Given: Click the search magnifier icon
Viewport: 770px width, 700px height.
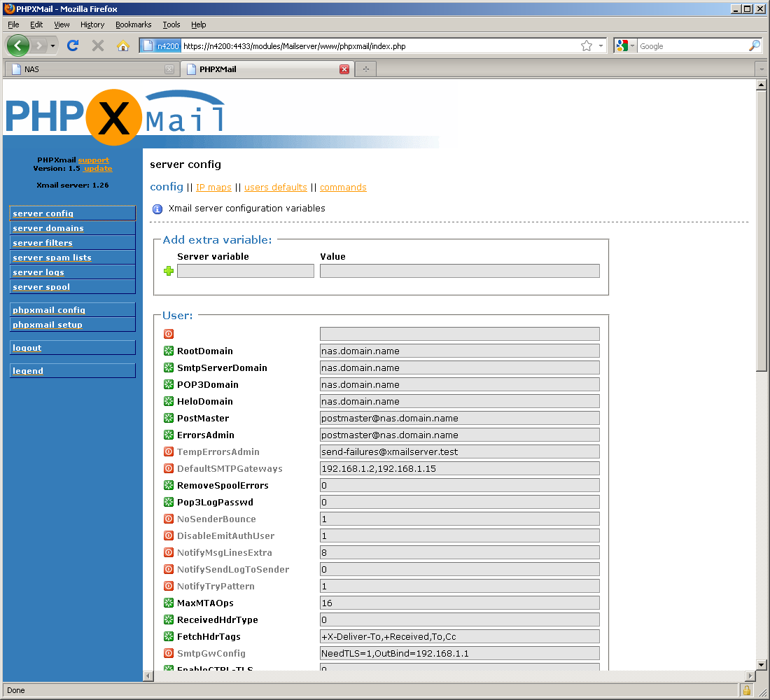Looking at the screenshot, I should 755,45.
